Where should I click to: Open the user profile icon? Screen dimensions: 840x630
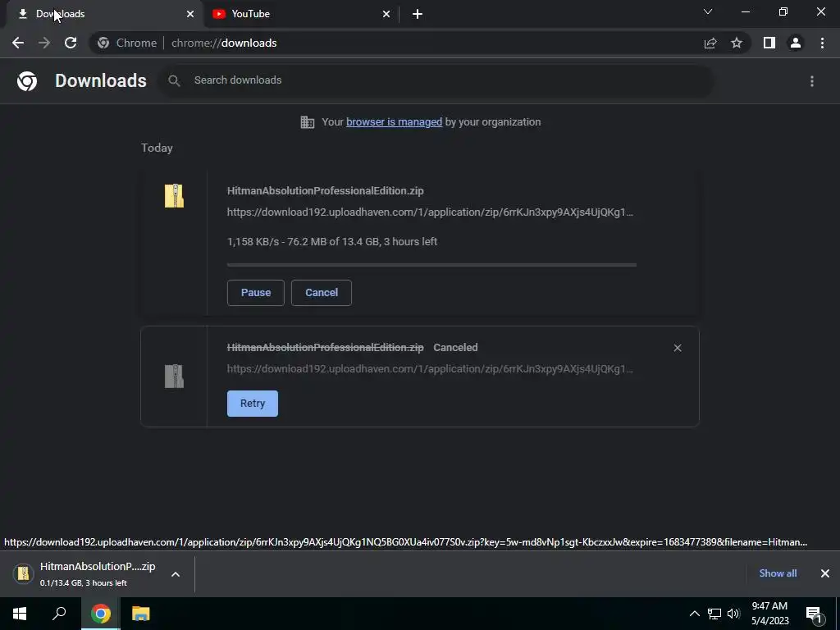796,43
